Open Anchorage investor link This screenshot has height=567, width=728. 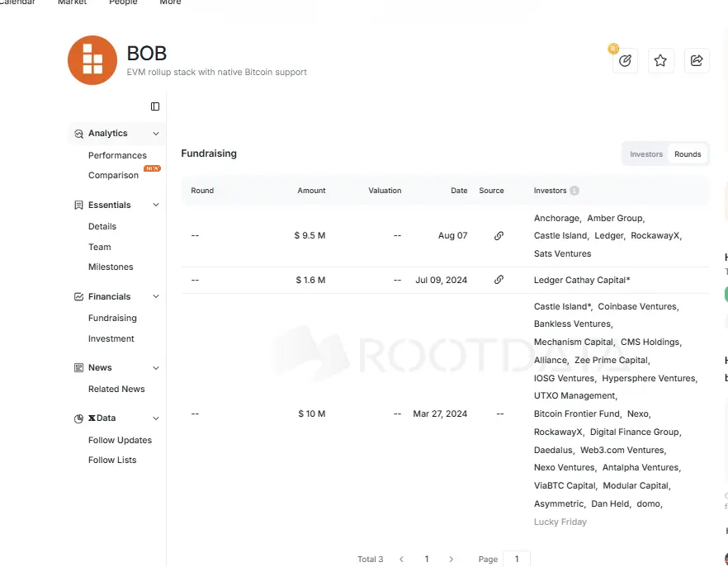pos(556,218)
